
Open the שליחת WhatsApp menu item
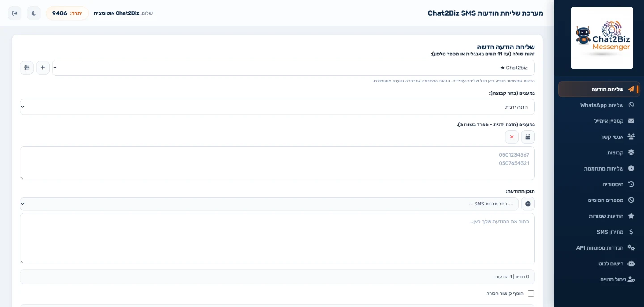(x=599, y=105)
